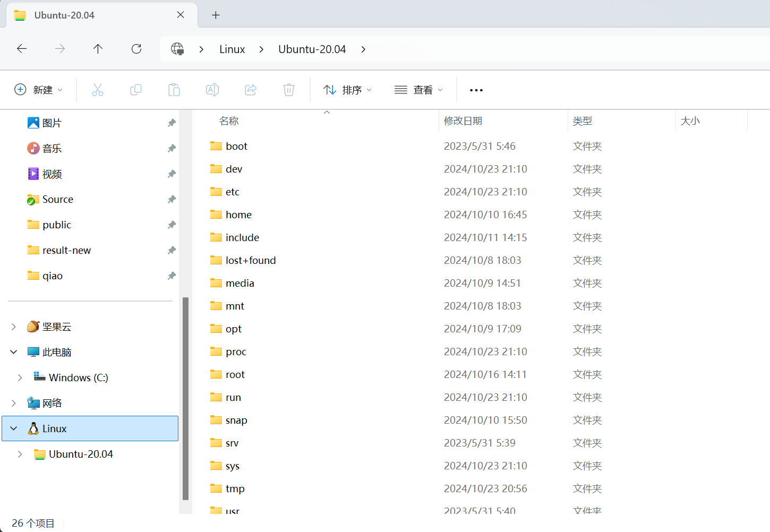Click the Paste icon on the toolbar

[x=174, y=90]
